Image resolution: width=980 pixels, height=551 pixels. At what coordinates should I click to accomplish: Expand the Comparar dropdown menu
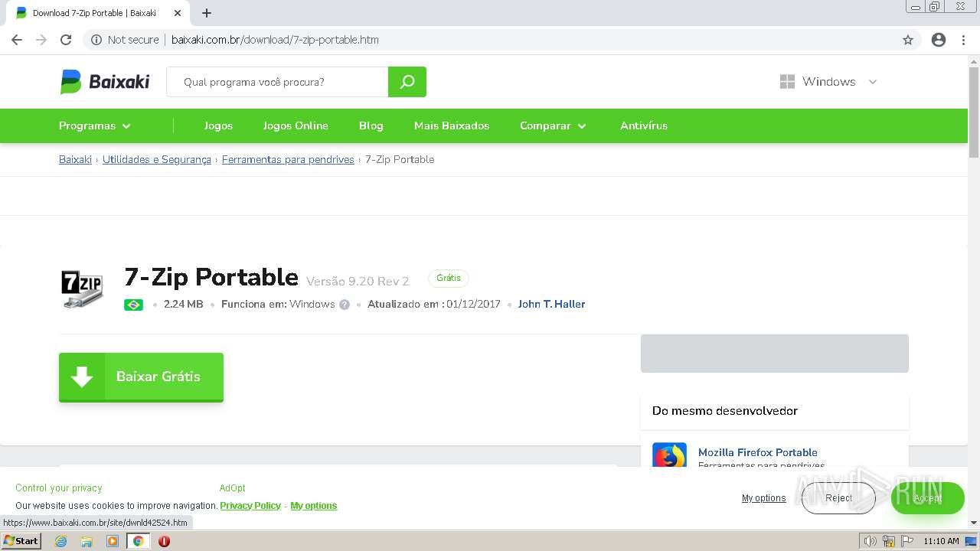(x=553, y=126)
